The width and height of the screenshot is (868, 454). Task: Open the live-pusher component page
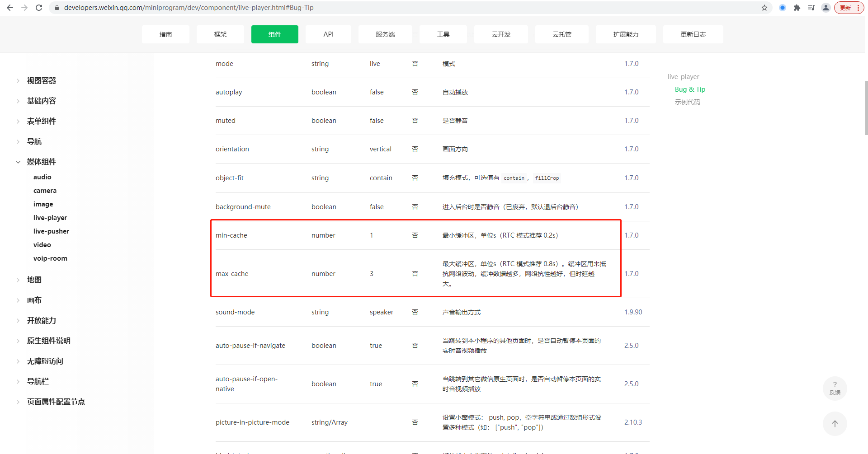tap(52, 231)
